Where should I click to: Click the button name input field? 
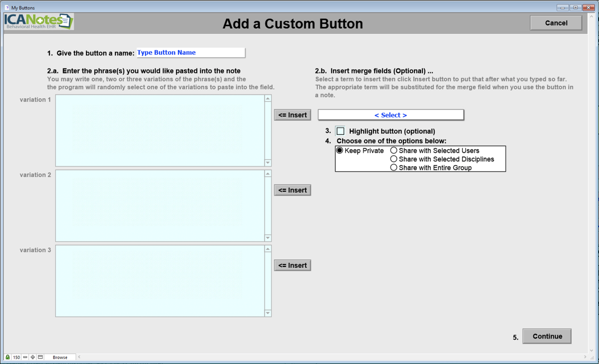[x=190, y=53]
